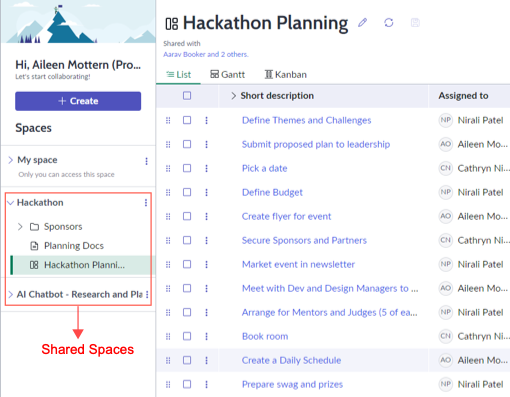Open Define Themes and Challenges task
Viewport: 510px width, 397px height.
click(x=306, y=120)
